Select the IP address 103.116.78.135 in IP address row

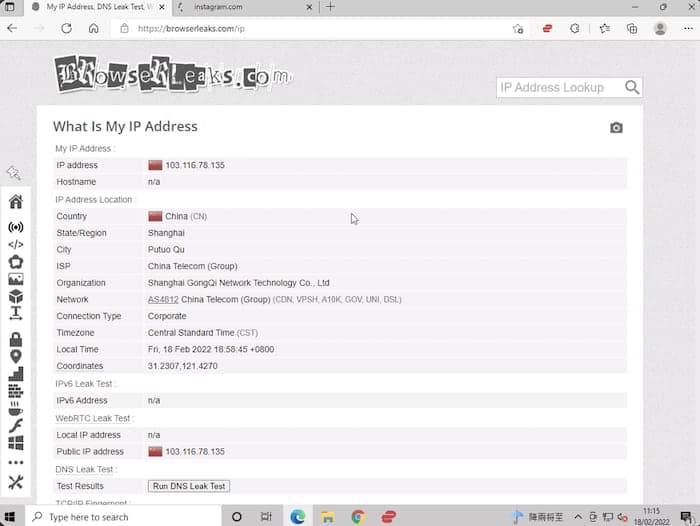195,165
